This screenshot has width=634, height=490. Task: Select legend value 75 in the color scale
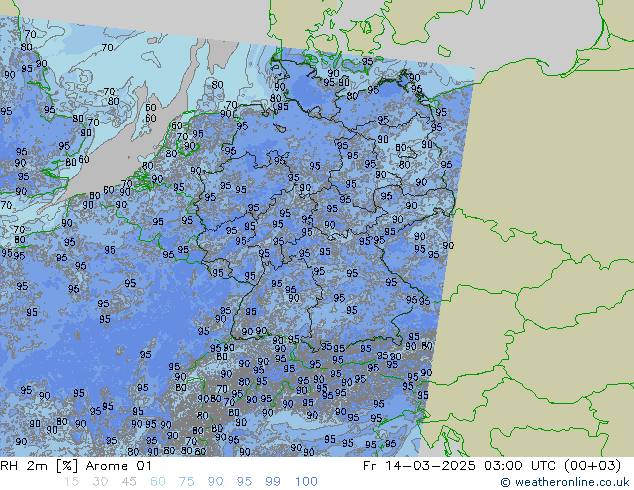click(186, 482)
